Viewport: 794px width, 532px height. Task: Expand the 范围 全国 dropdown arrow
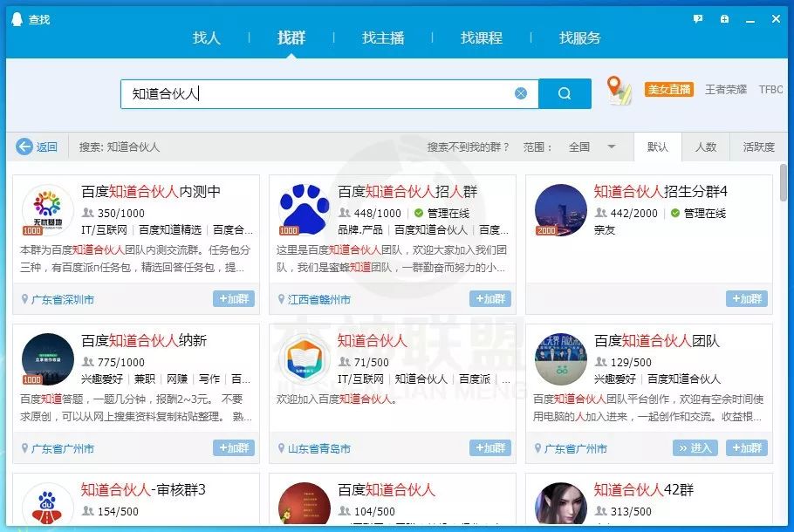tap(611, 147)
